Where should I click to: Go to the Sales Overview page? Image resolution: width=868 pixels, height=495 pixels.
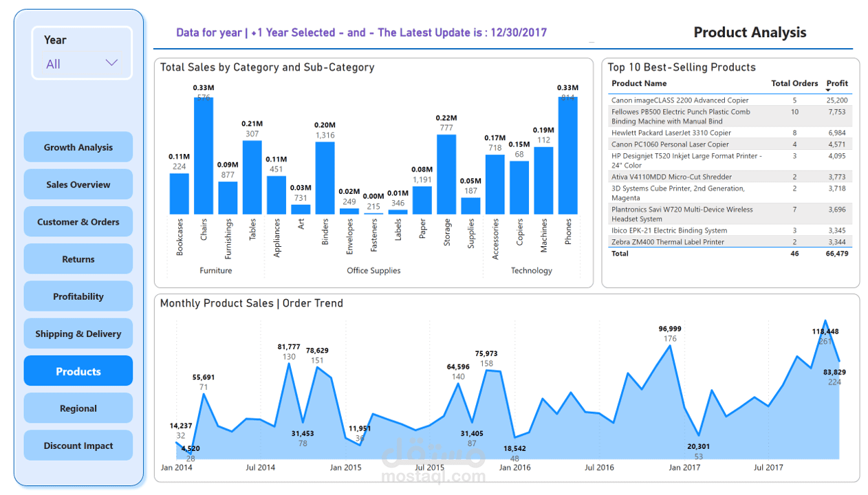coord(78,184)
